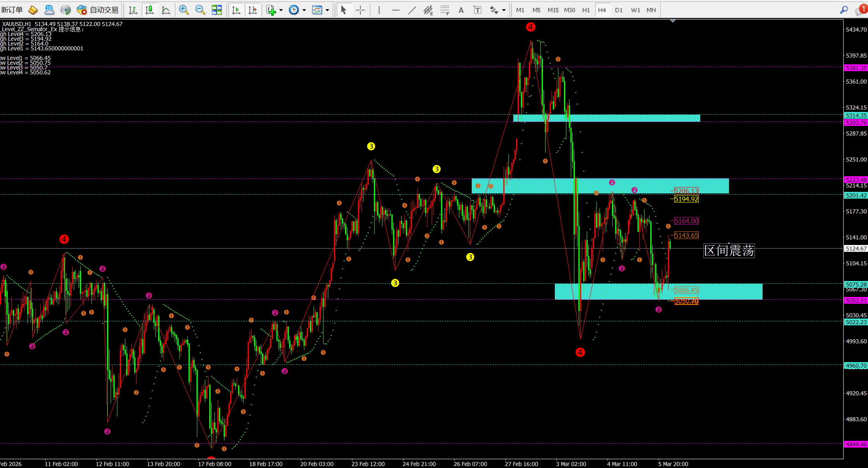The height and width of the screenshot is (468, 868).
Task: Pick the horizontal line drawing tool
Action: 395,10
